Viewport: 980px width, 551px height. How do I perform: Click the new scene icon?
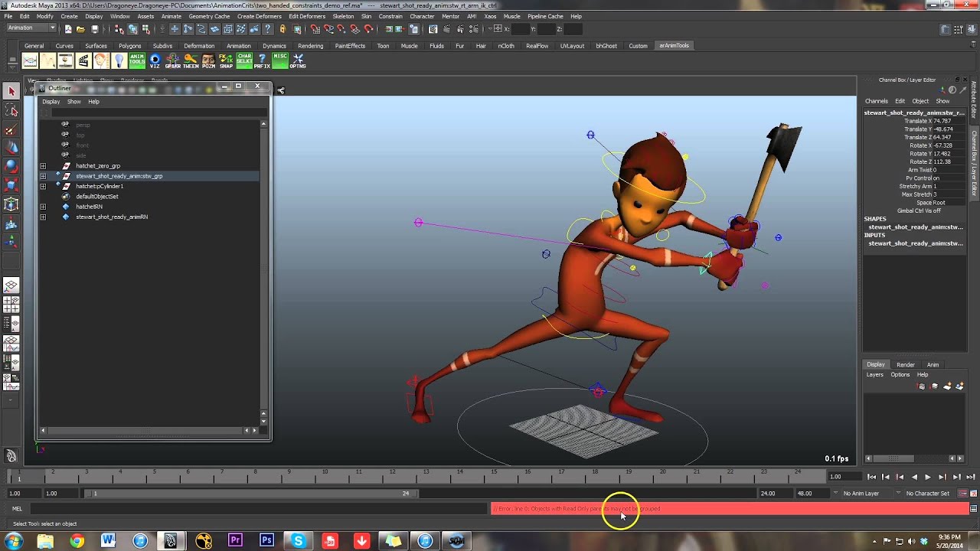pos(68,29)
